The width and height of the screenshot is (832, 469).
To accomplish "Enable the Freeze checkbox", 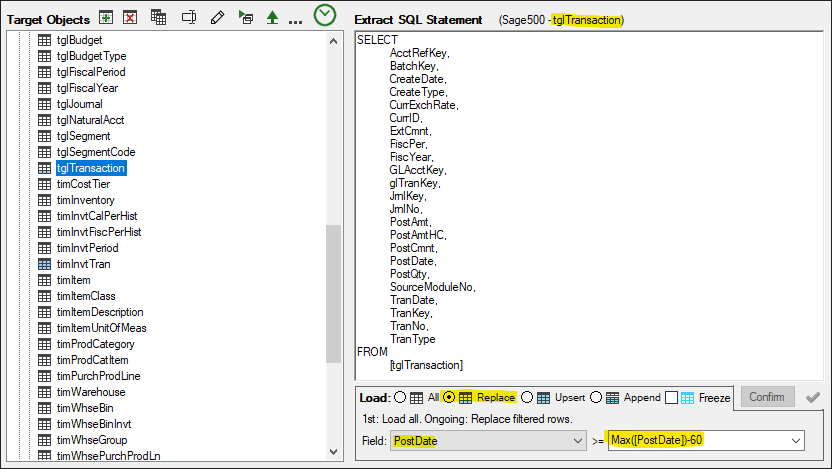I will coord(672,397).
